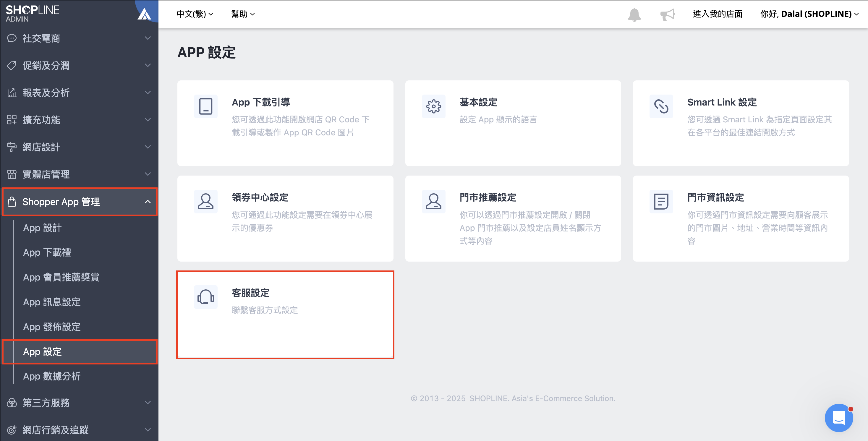The width and height of the screenshot is (868, 441).
Task: Expand the 網店行銷及追蹤 menu chevron
Action: coord(148,430)
